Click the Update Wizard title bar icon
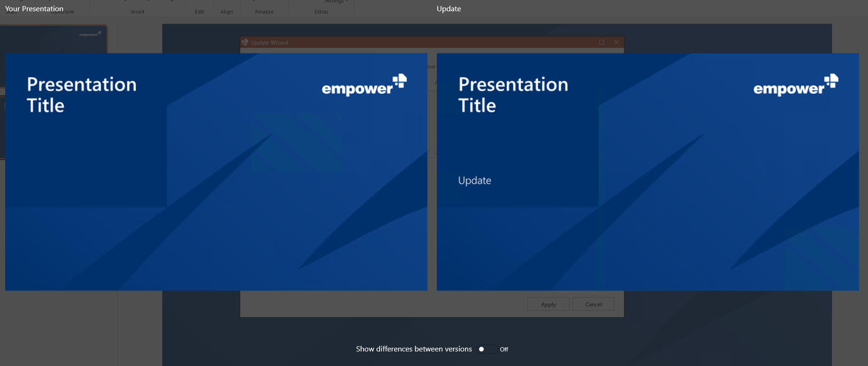Viewport: 868px width, 366px height. pyautogui.click(x=245, y=42)
